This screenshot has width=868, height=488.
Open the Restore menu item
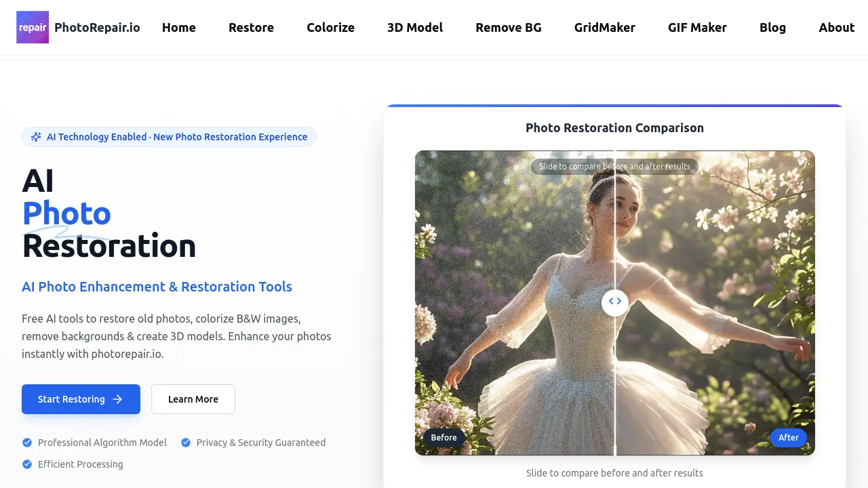click(251, 27)
